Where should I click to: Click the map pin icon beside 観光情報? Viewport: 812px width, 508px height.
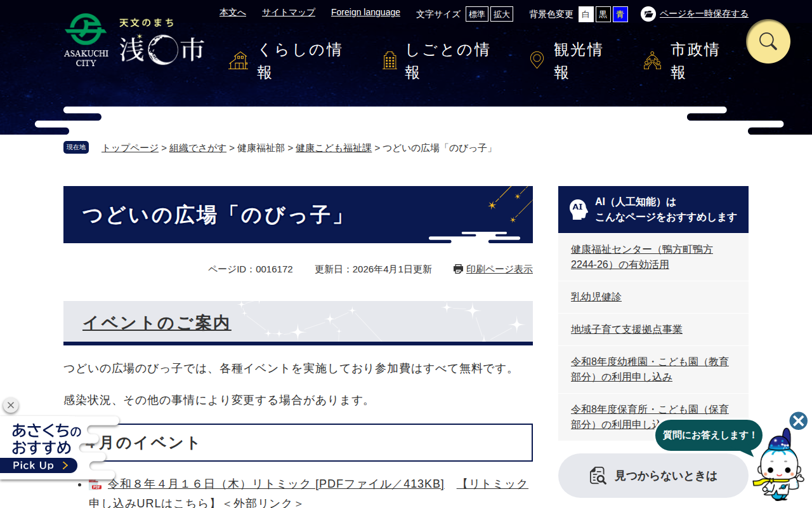(x=537, y=61)
